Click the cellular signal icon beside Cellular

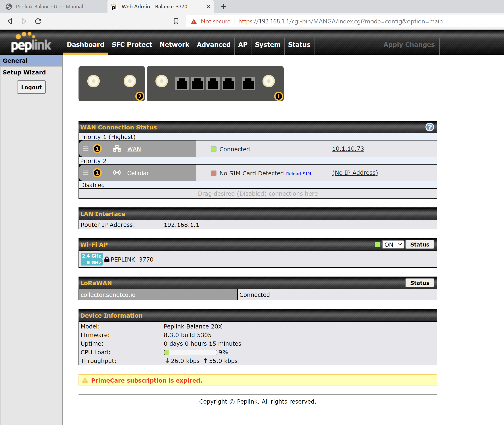pos(117,173)
